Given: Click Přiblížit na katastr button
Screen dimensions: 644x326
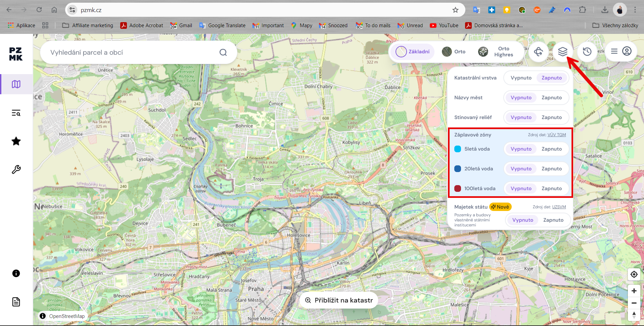Looking at the screenshot, I should [x=338, y=300].
